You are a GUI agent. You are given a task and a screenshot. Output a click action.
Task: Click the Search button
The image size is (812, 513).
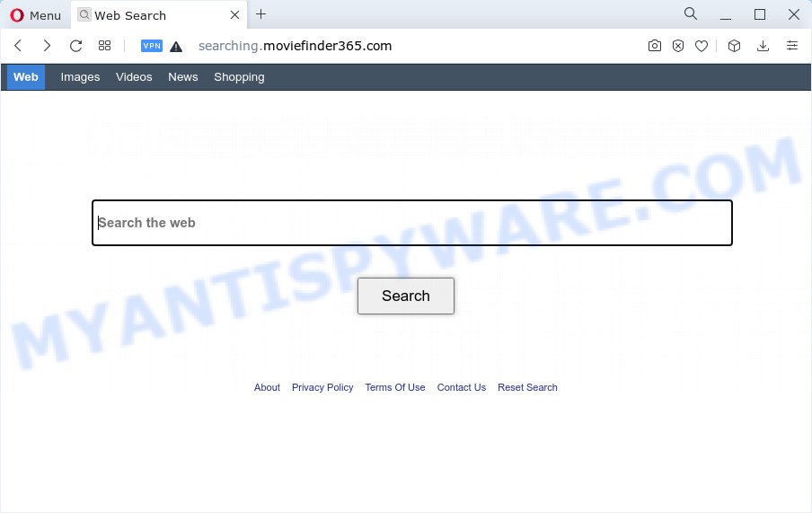click(x=406, y=296)
